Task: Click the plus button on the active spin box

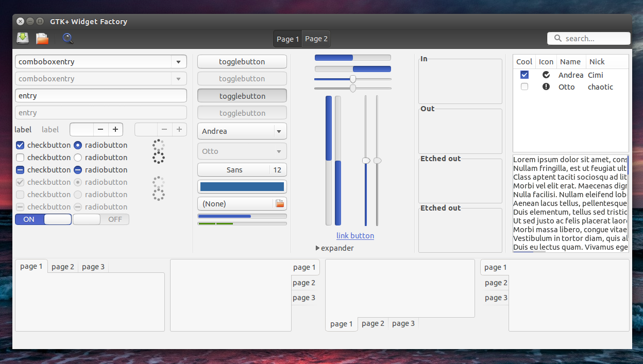Action: tap(115, 130)
